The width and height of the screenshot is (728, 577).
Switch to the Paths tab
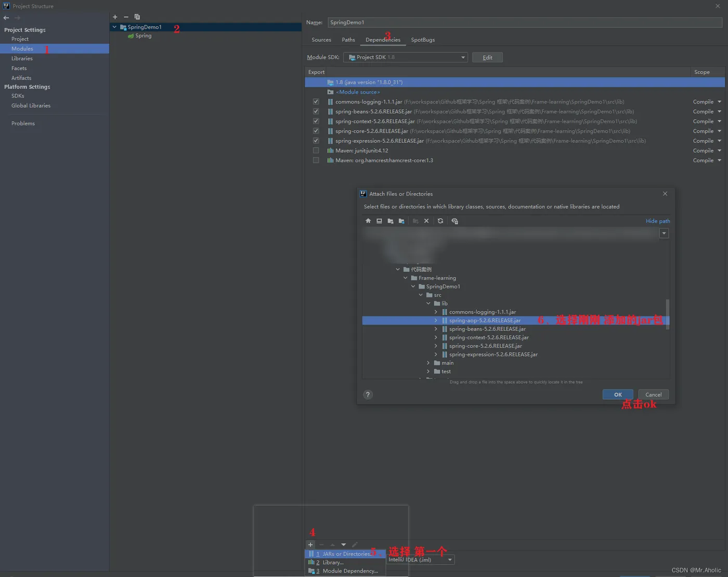[348, 40]
